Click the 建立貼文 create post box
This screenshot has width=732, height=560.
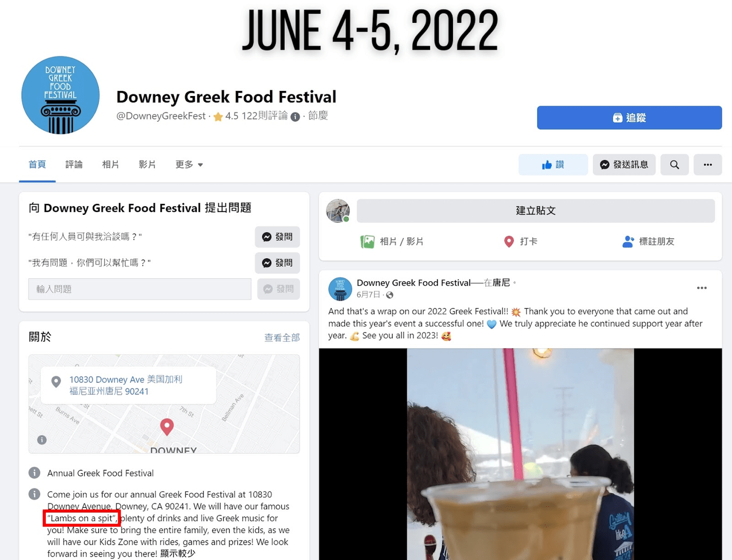coord(535,210)
